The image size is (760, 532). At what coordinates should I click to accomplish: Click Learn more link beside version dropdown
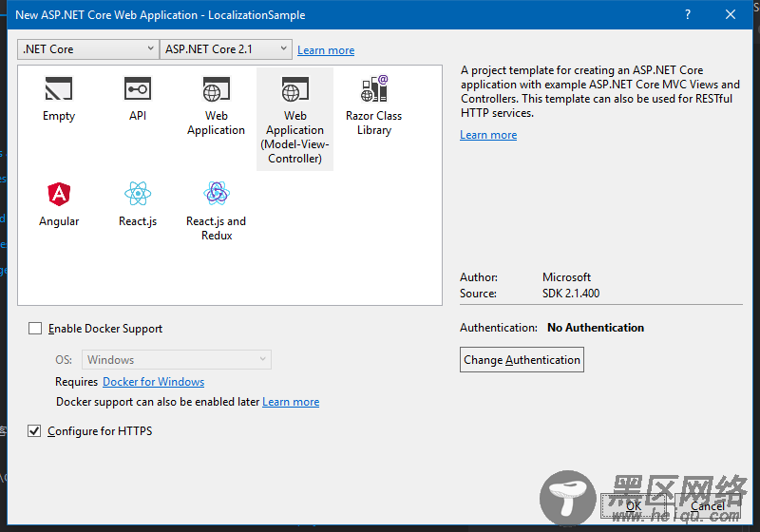[326, 50]
